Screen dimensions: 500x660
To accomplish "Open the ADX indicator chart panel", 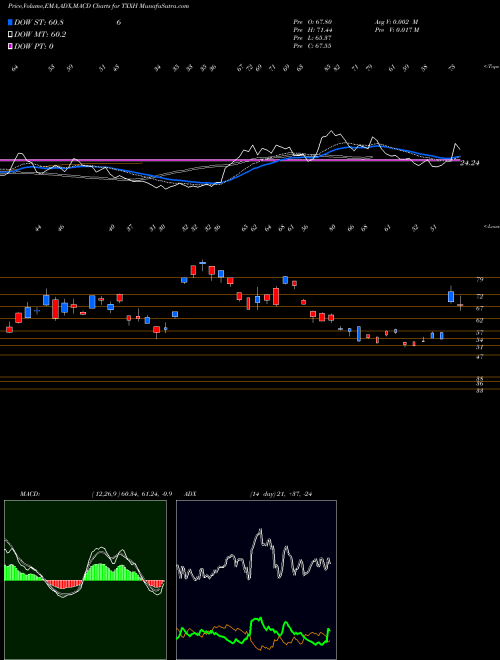I will click(x=256, y=580).
